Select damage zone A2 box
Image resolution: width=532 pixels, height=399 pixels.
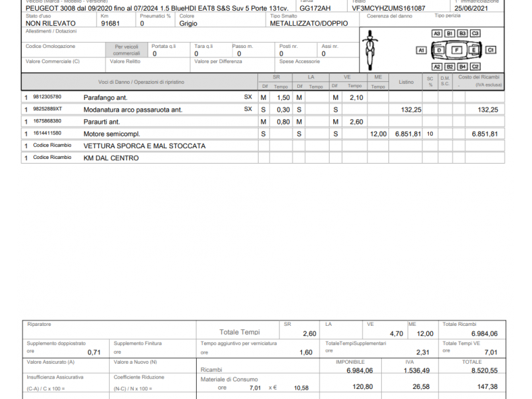click(x=437, y=67)
